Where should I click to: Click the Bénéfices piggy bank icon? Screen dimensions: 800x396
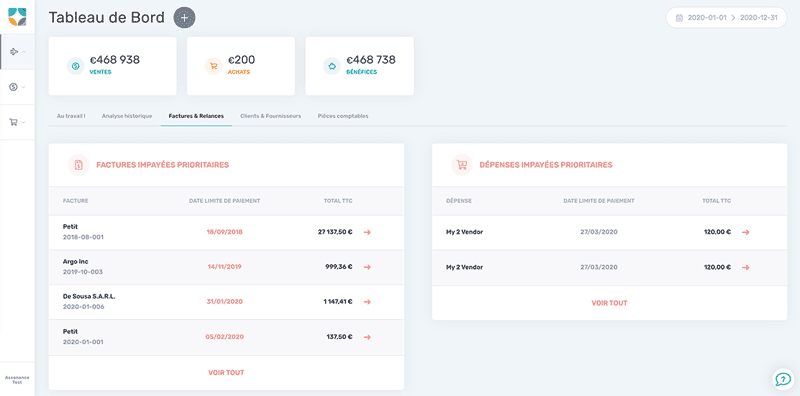tap(332, 66)
